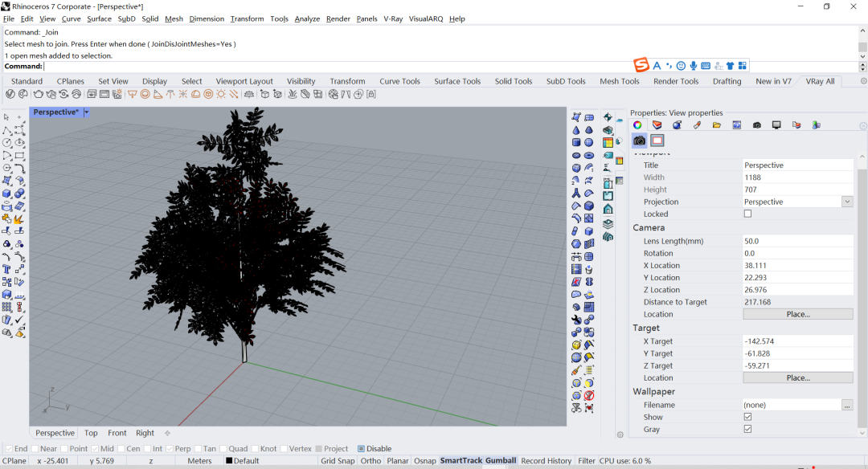Uncheck the wallpaper Show checkbox

tap(748, 417)
